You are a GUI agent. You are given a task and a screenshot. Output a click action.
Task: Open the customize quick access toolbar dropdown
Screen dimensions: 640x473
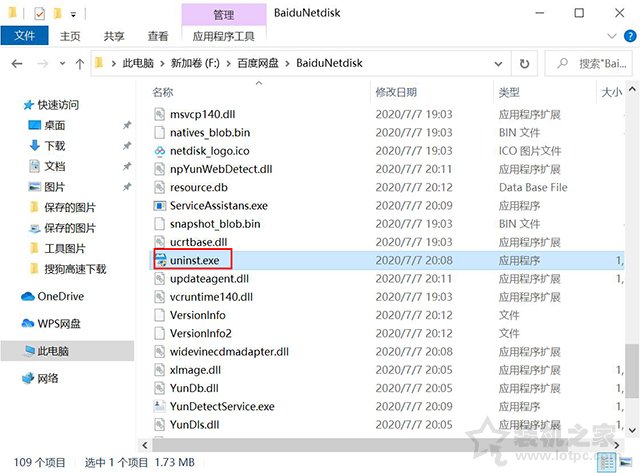pos(73,15)
